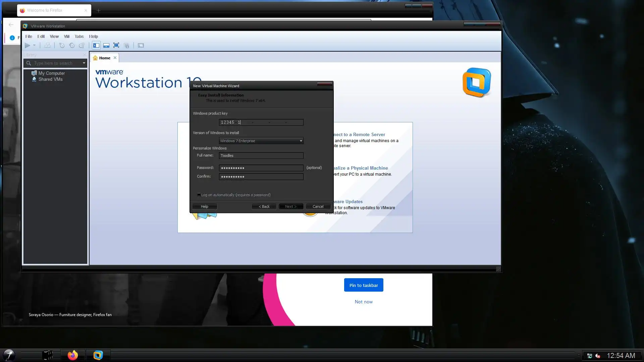
Task: Enter full screen mode icon
Action: [x=116, y=45]
